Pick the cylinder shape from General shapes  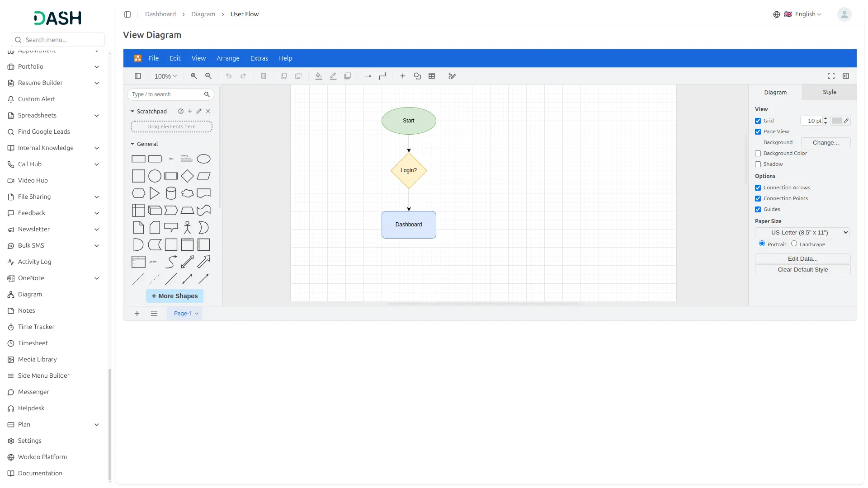[x=171, y=193]
